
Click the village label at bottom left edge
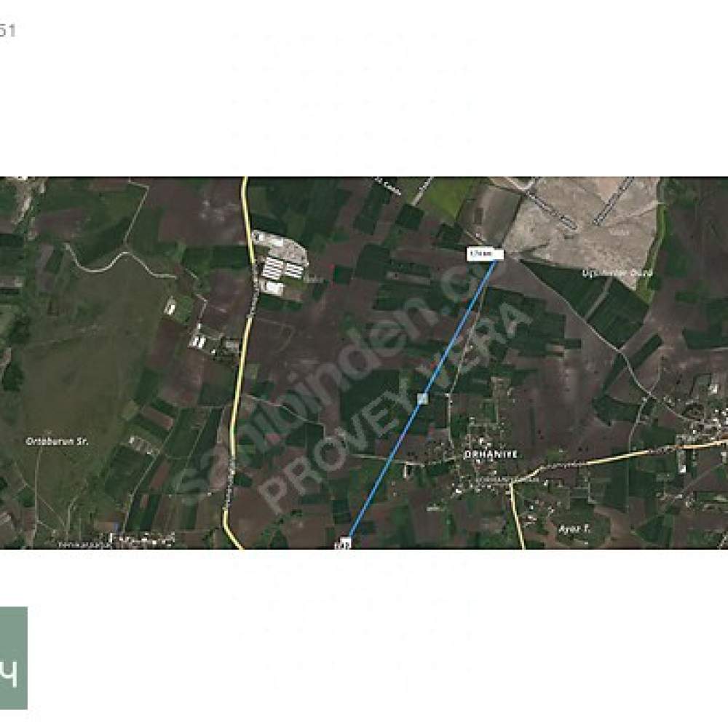[x=85, y=545]
